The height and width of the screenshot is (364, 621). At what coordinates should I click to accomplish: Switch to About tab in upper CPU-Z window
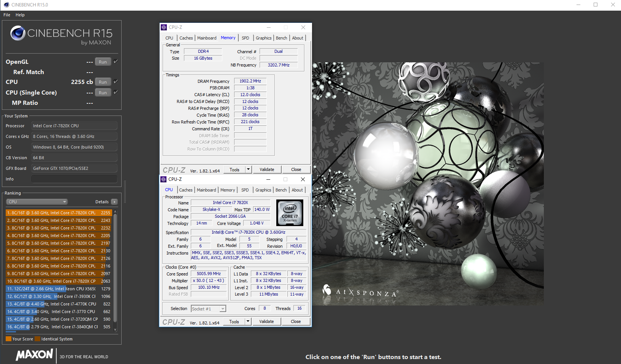click(298, 38)
